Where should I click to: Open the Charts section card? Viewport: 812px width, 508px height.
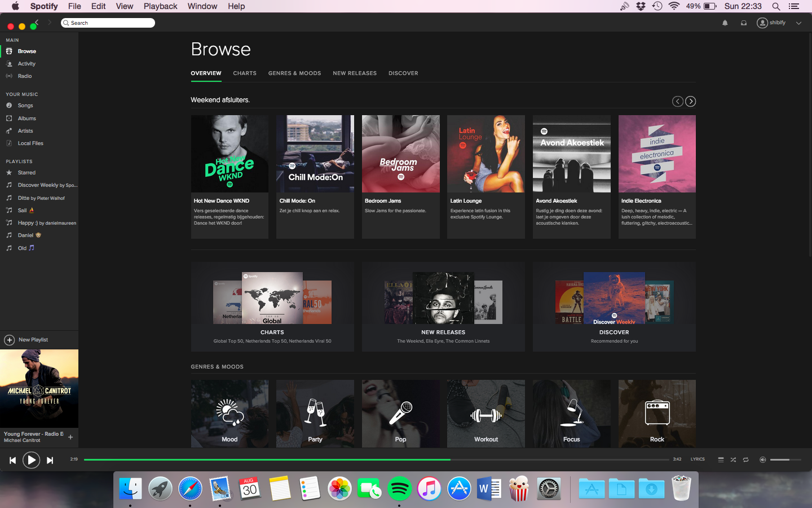tap(272, 306)
